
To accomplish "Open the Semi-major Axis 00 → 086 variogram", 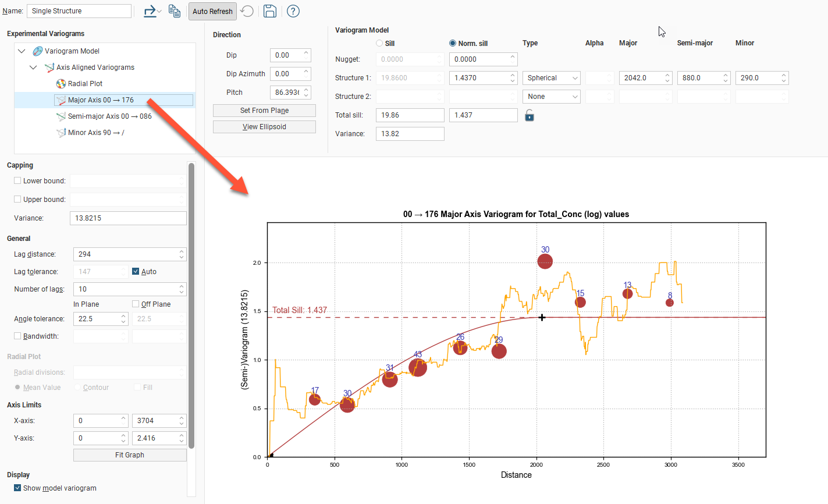I will tap(109, 116).
